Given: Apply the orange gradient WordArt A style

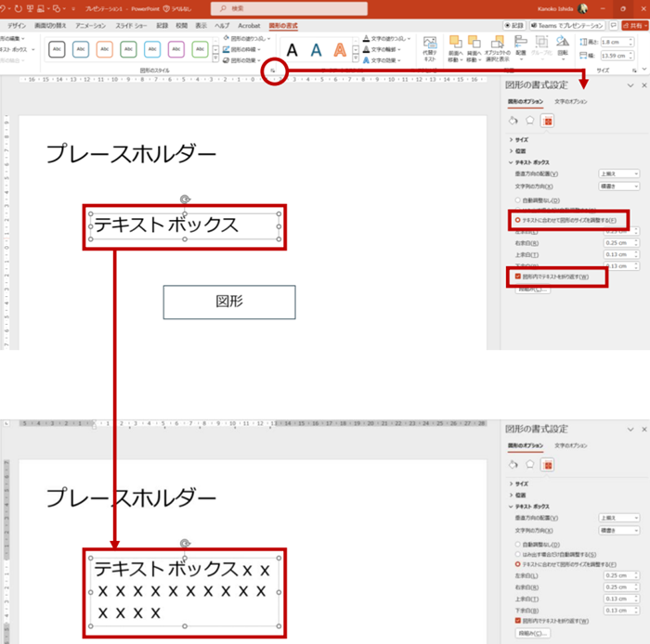Looking at the screenshot, I should point(342,50).
